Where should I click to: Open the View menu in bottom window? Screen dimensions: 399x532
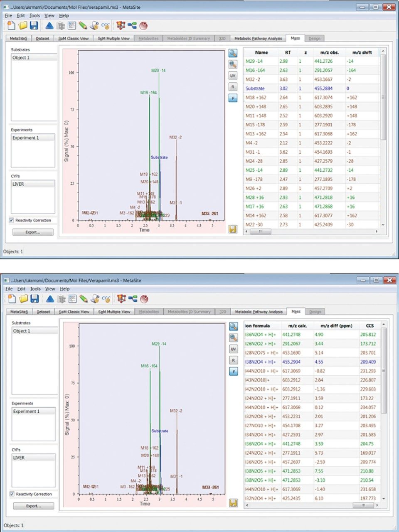pos(50,289)
